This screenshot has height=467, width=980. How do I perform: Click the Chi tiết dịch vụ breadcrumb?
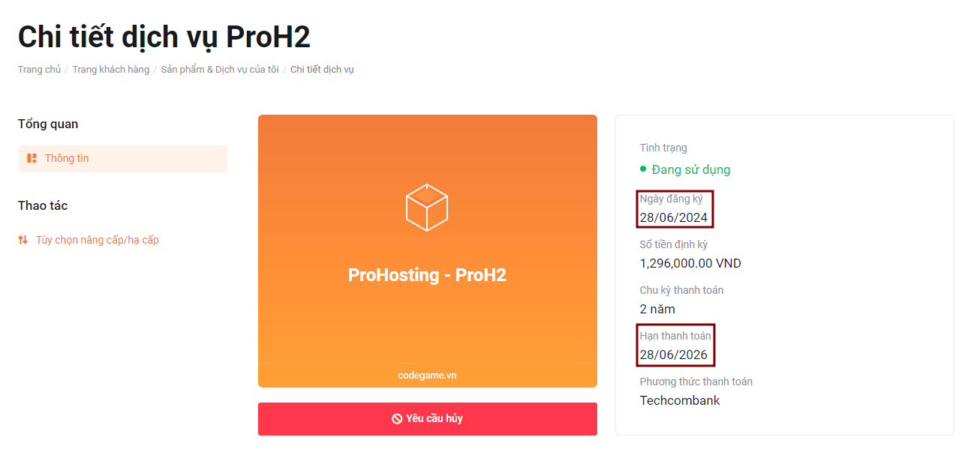322,70
